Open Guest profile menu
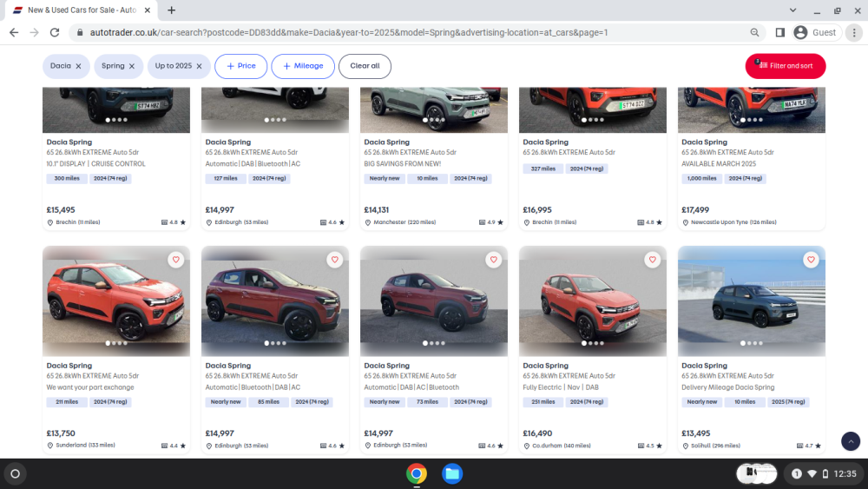 click(x=815, y=33)
